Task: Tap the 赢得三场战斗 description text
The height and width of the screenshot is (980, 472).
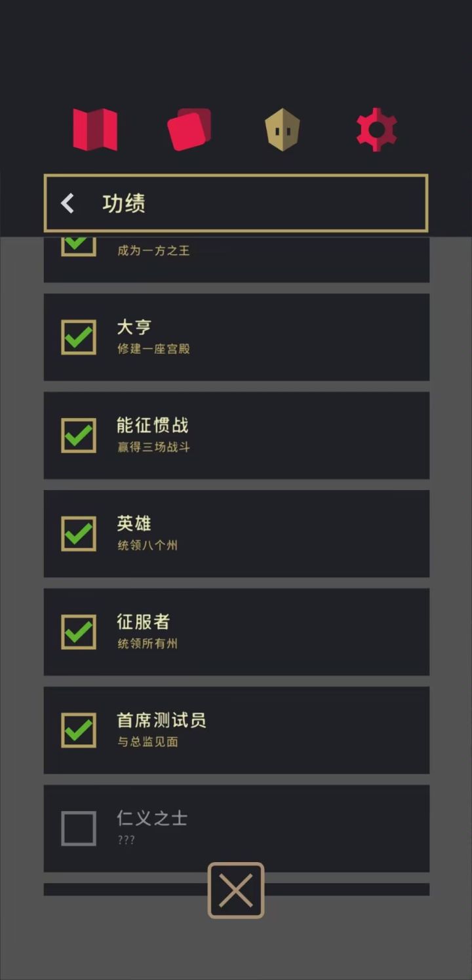Action: (154, 447)
